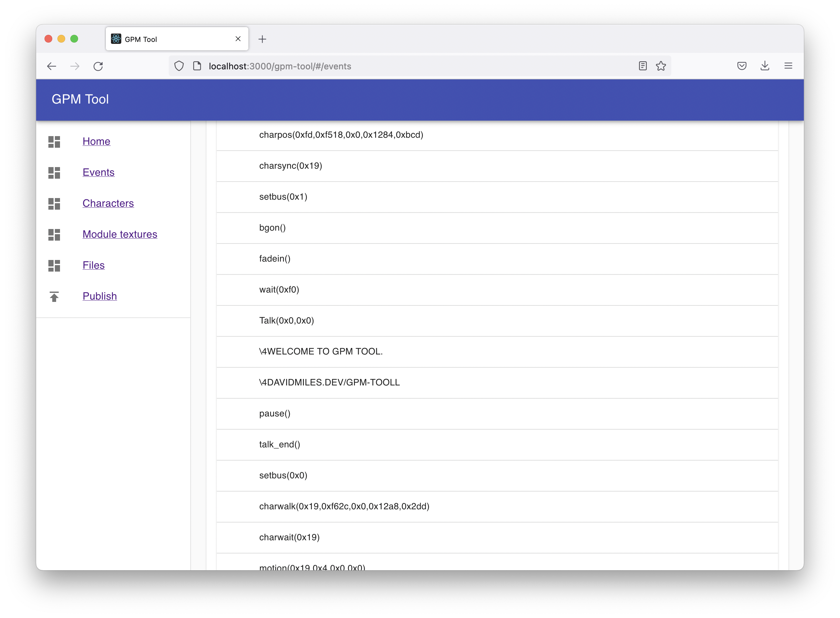Select the setbus(0x0) row
Image resolution: width=840 pixels, height=618 pixels.
pyautogui.click(x=497, y=476)
